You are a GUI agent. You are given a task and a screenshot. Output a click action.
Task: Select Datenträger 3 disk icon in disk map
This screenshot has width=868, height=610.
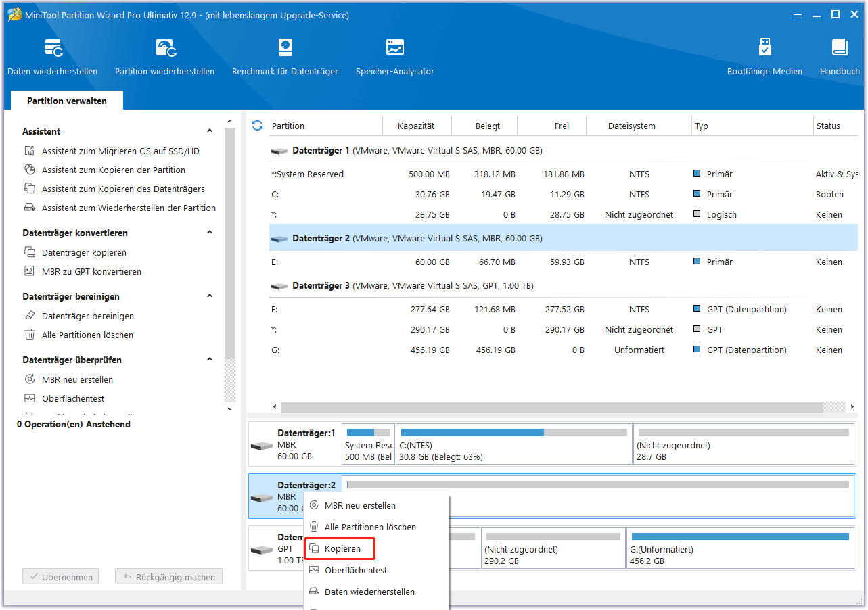(262, 549)
